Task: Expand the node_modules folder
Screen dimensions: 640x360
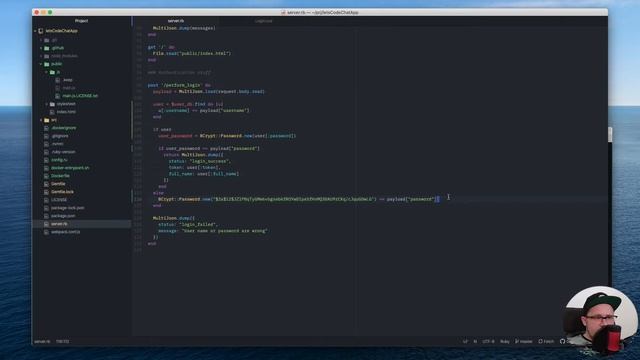Action: coord(41,56)
